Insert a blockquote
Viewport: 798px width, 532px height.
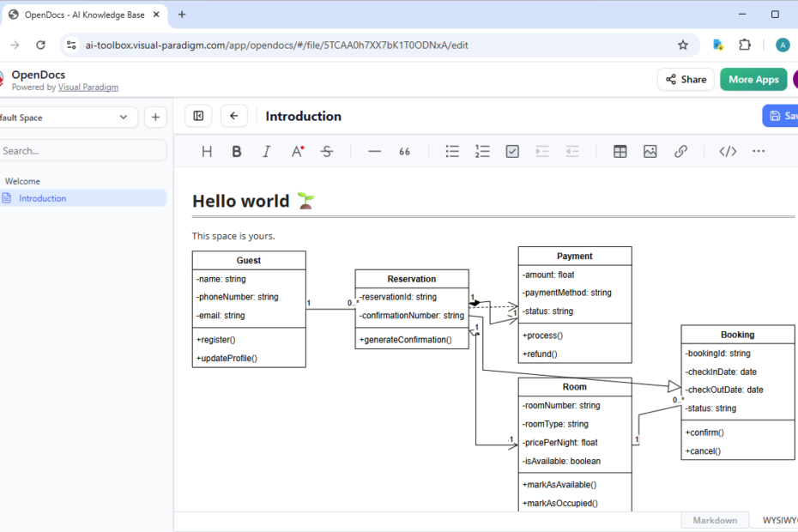tap(404, 152)
